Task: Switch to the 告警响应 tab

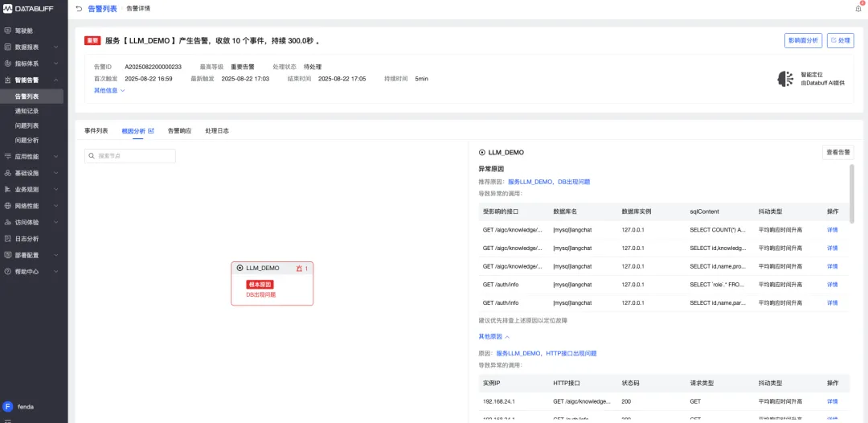Action: point(179,130)
